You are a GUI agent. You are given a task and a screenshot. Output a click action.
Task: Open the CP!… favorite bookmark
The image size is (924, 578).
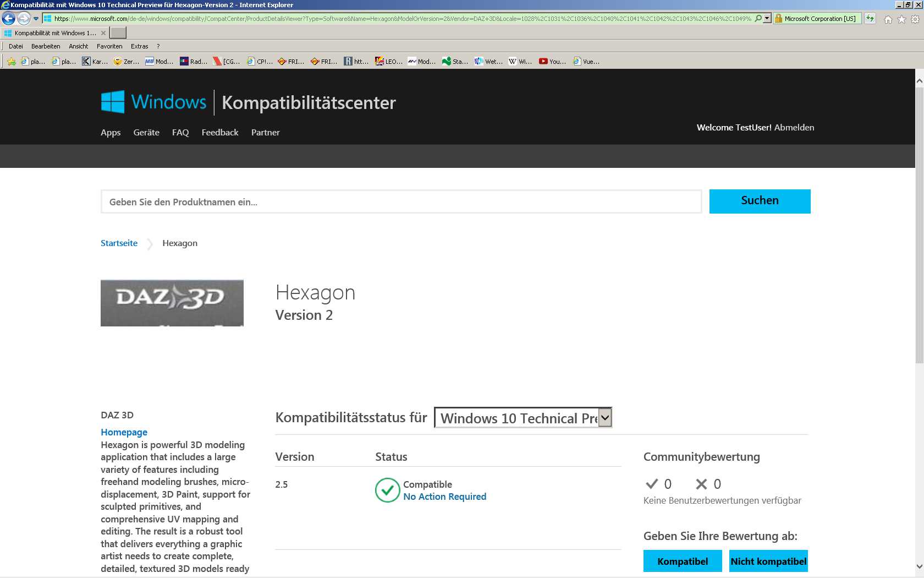tap(260, 62)
